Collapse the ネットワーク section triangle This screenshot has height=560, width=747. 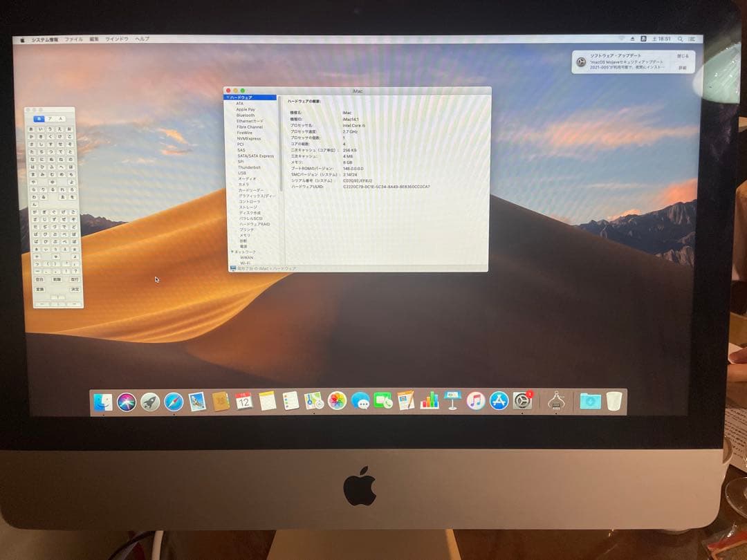coord(232,252)
